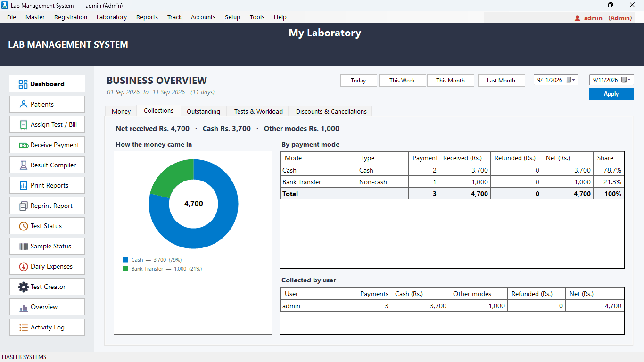Screen dimensions: 644x362
Task: Click the Test Status clock icon
Action: click(23, 226)
